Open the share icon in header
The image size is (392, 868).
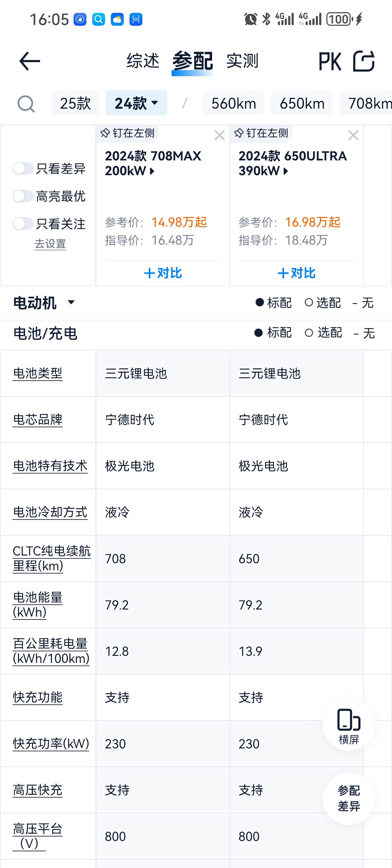pos(364,61)
